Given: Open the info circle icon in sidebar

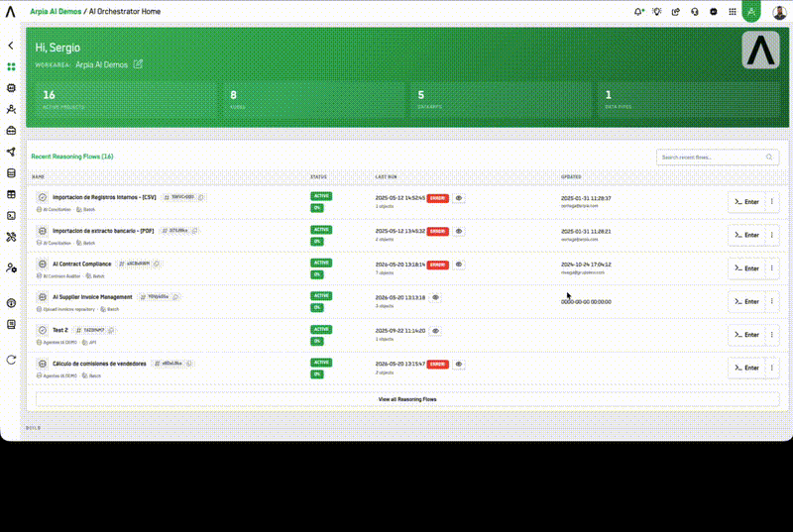Looking at the screenshot, I should (x=11, y=303).
